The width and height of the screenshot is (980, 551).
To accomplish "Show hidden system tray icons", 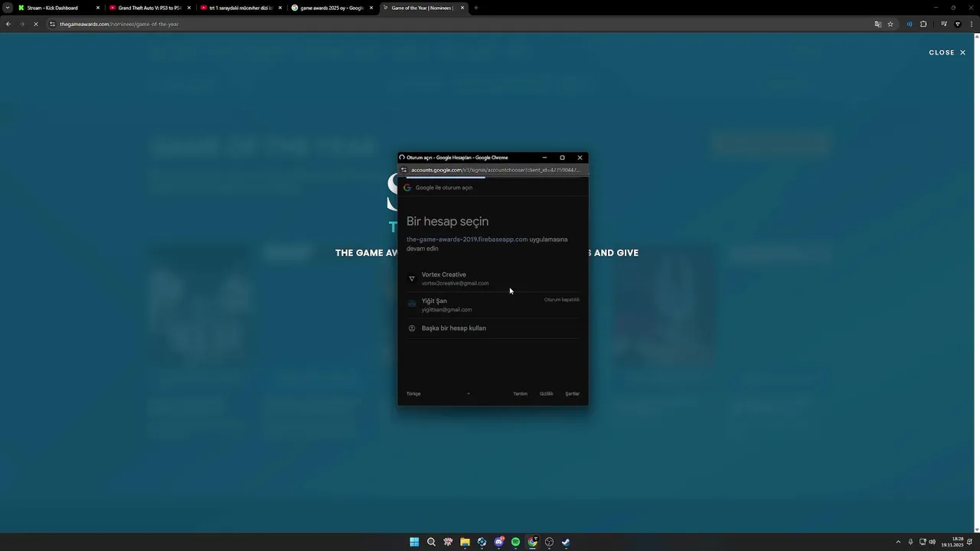I will coord(898,542).
